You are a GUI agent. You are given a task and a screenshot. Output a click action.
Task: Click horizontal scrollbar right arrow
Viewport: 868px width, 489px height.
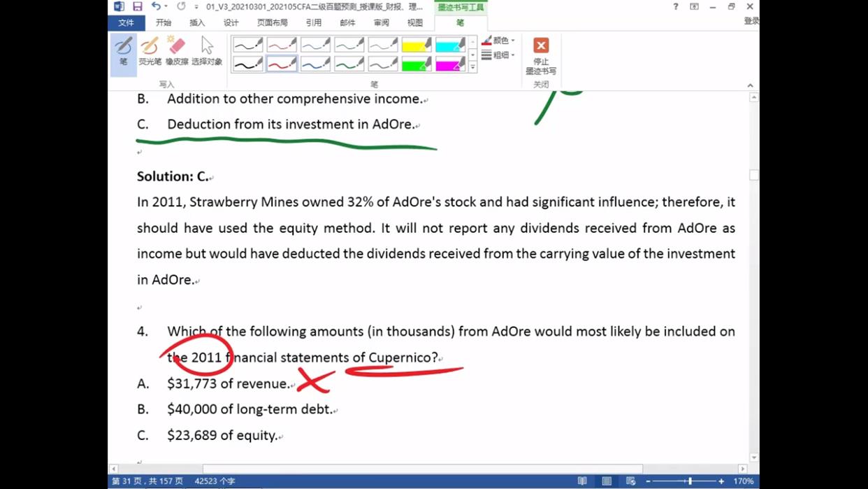point(743,469)
